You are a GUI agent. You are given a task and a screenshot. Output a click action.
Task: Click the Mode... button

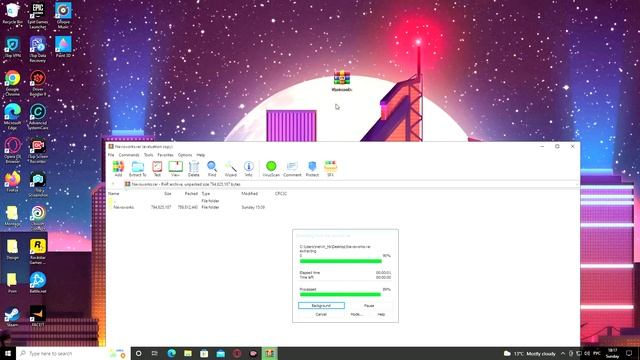coord(356,314)
